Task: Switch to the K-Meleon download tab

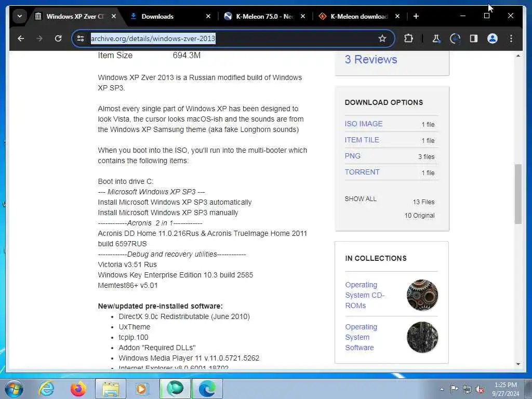Action: tap(359, 16)
